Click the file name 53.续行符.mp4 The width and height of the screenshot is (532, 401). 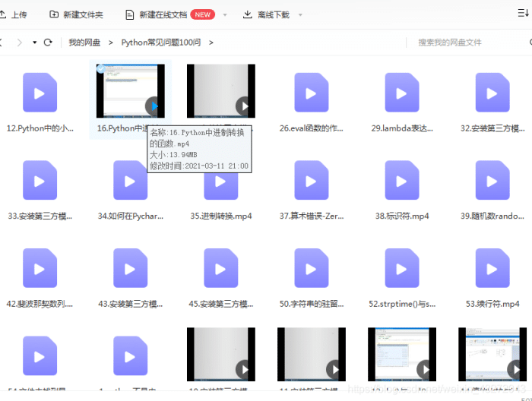(492, 304)
